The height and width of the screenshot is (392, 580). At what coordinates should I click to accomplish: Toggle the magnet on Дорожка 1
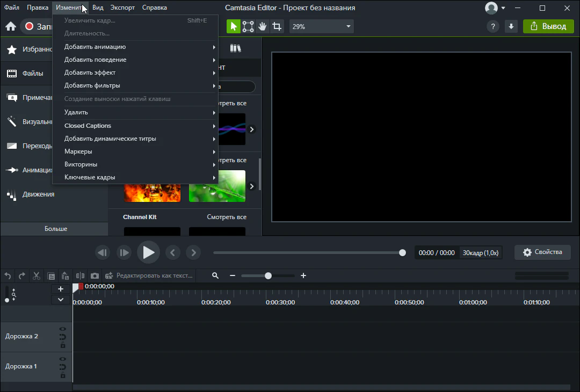pyautogui.click(x=63, y=367)
